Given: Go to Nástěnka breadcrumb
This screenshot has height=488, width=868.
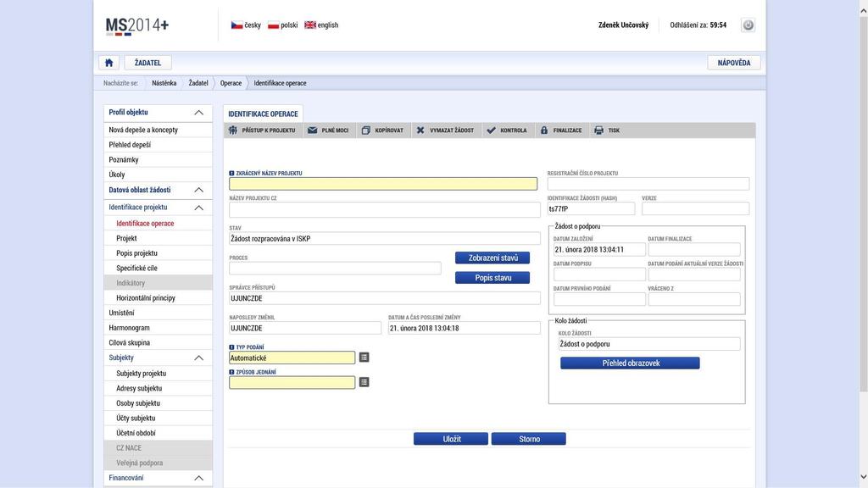Looking at the screenshot, I should tap(164, 83).
